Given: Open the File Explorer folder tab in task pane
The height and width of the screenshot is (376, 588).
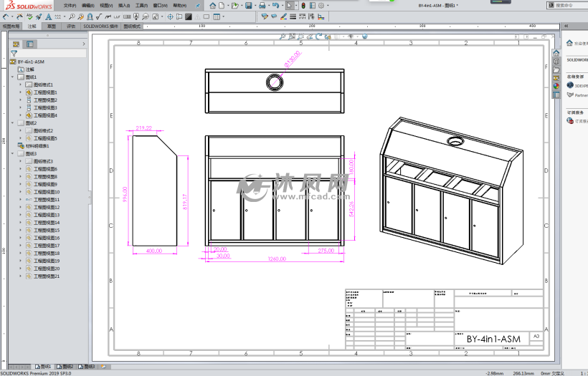Looking at the screenshot, I should click(556, 69).
